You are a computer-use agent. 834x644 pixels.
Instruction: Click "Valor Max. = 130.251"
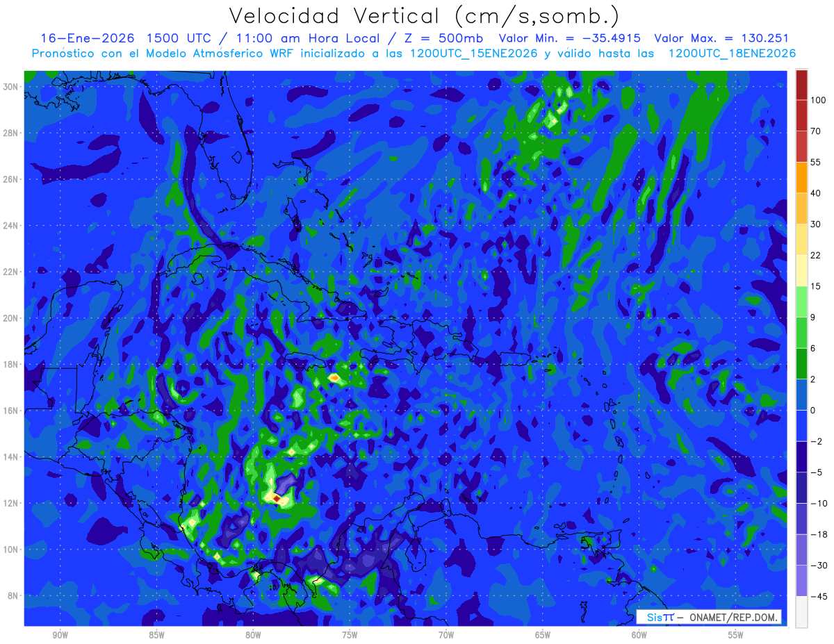(721, 38)
